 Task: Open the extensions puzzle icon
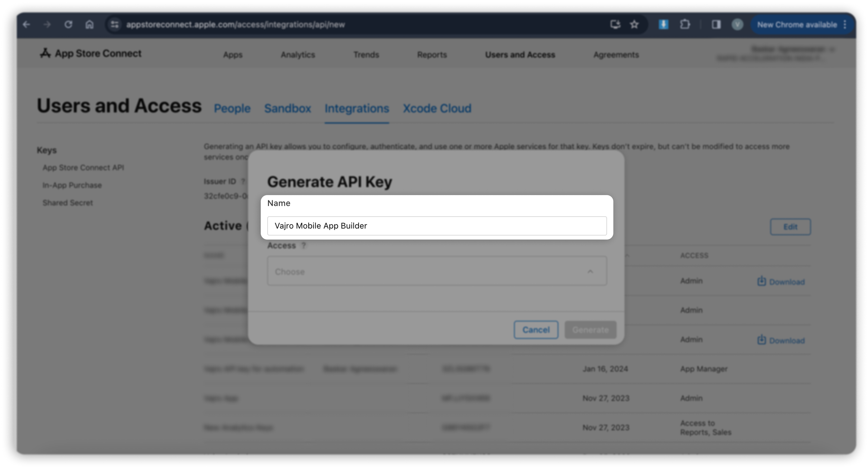click(x=685, y=25)
